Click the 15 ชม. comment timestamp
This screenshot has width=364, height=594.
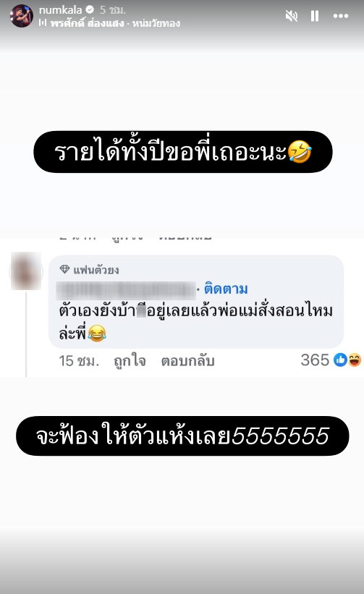click(x=79, y=360)
